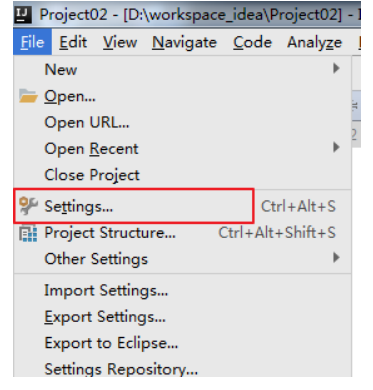373x390 pixels.
Task: Choose Export Settings... entry
Action: click(x=182, y=317)
